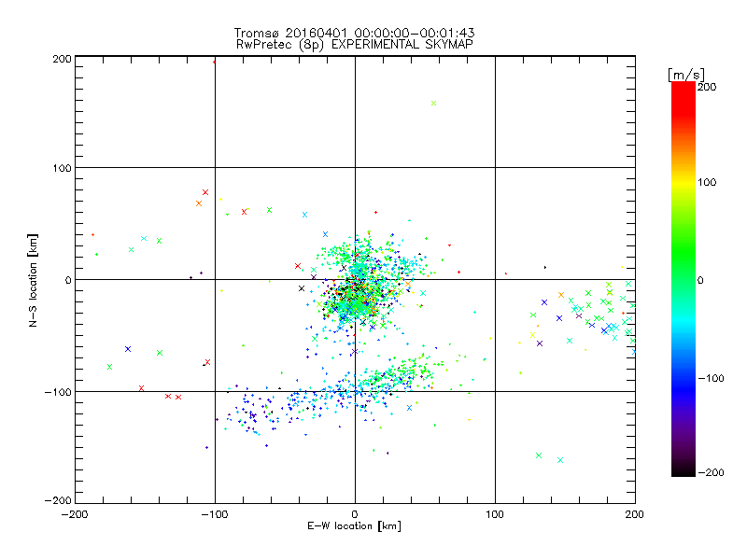747x560 pixels.
Task: Click the 100 tick label on the N-S axis
Action: click(x=62, y=168)
